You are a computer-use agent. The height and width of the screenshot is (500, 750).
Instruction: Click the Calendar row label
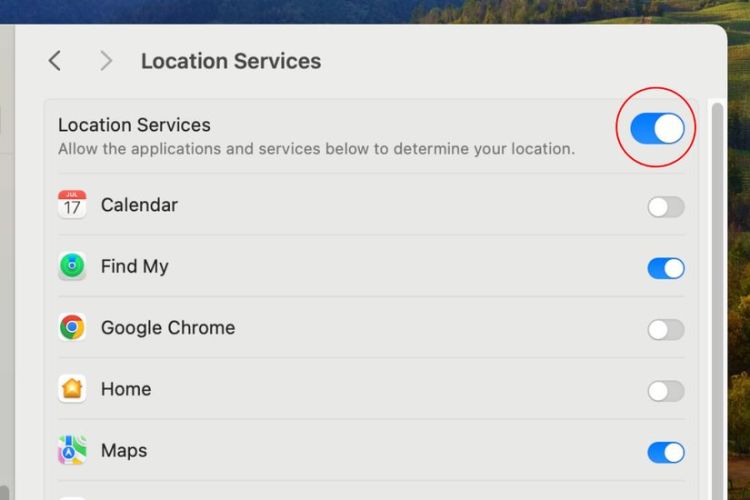pyautogui.click(x=139, y=205)
